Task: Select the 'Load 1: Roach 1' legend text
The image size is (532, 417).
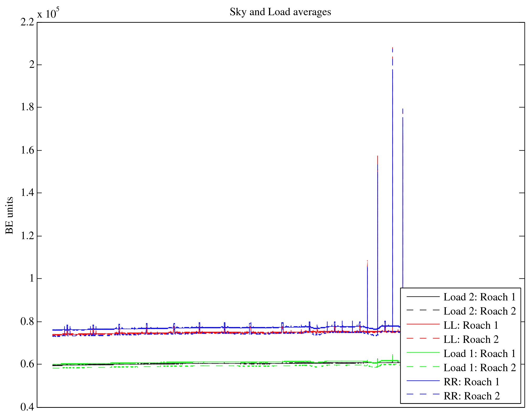Action: point(479,354)
